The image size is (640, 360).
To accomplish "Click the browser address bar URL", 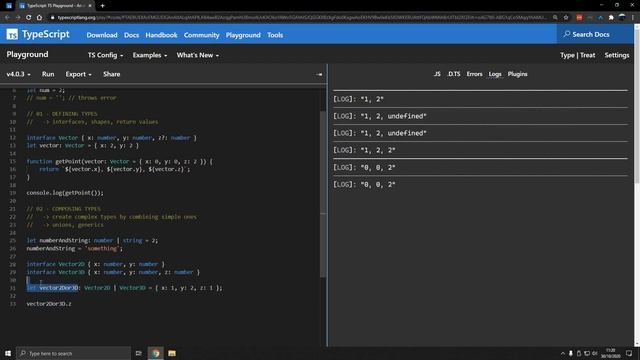I will click(x=301, y=18).
